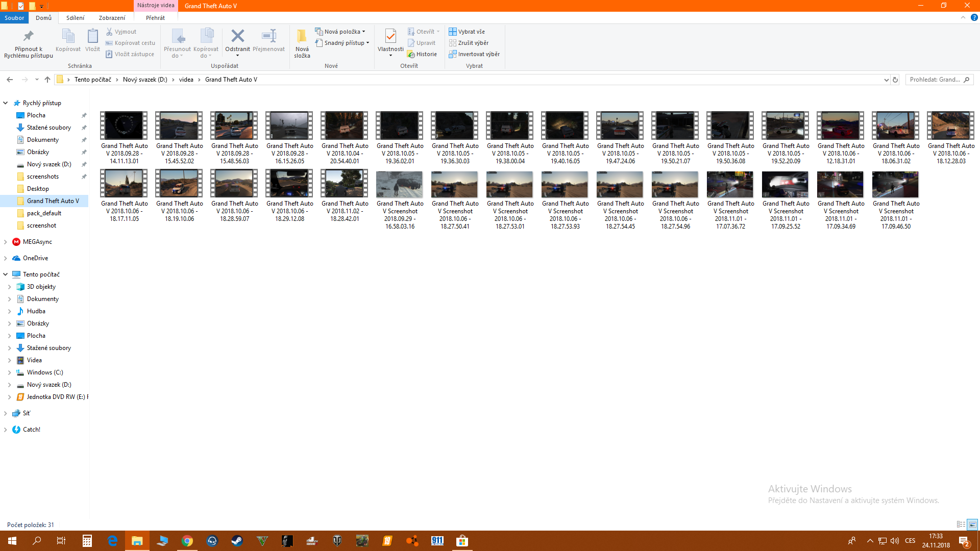Open Steam from the taskbar
This screenshot has height=551, width=980.
(x=237, y=541)
